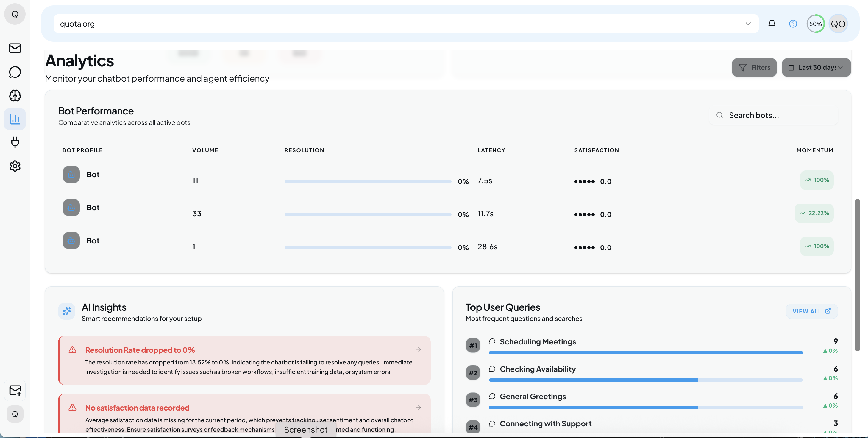Select the Scheduling Meetings query
The width and height of the screenshot is (868, 438).
tap(538, 341)
